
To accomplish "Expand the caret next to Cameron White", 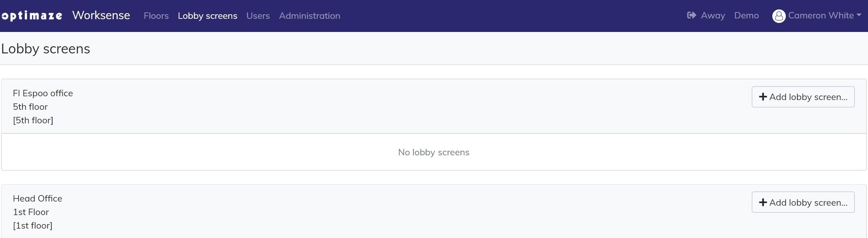I will click(x=859, y=15).
